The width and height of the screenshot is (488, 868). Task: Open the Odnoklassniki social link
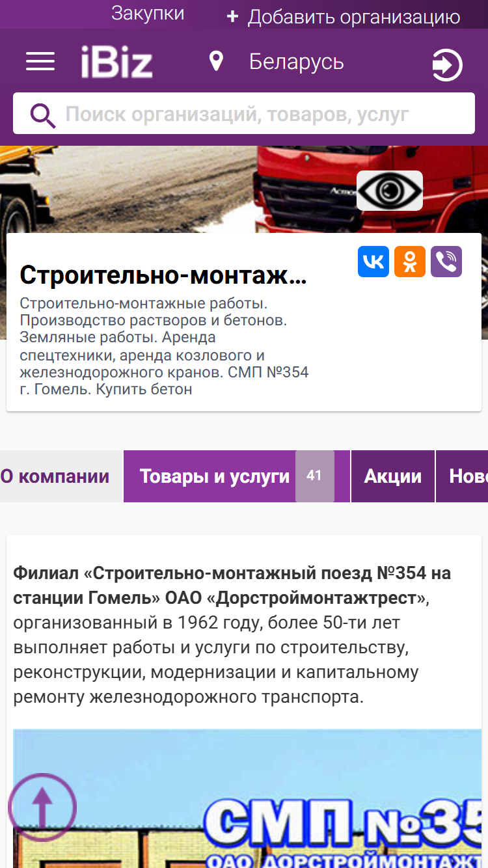point(410,262)
